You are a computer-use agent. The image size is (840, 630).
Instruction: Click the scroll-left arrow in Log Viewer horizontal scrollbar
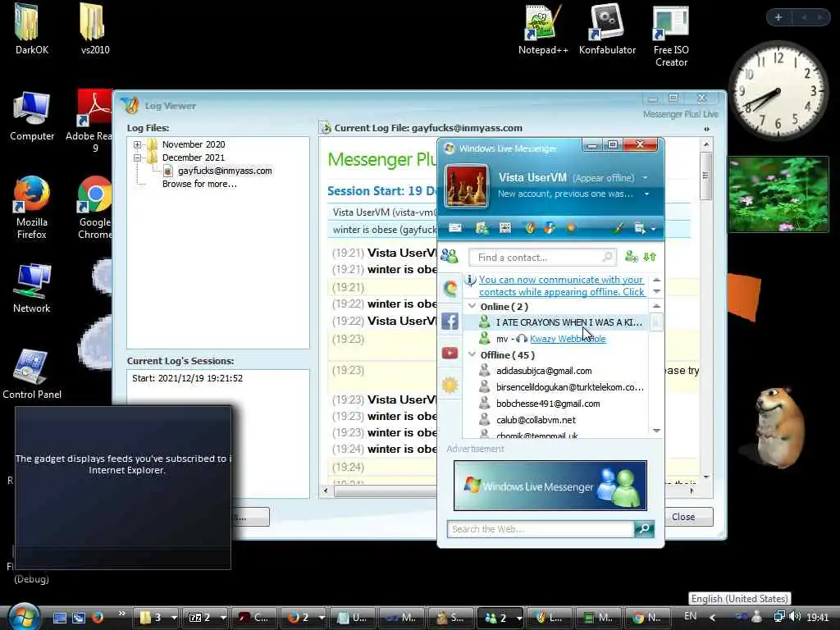(326, 491)
